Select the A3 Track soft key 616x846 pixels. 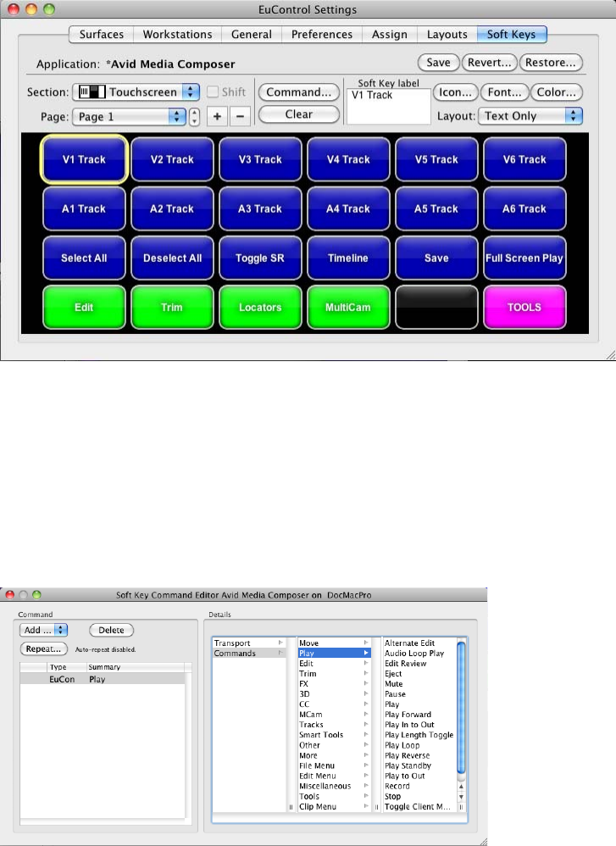[x=260, y=209]
